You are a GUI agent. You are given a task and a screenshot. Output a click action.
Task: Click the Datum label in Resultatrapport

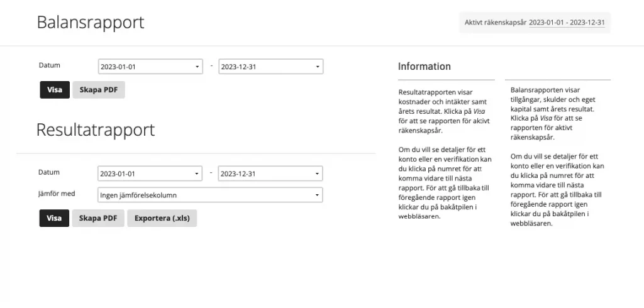pos(49,172)
